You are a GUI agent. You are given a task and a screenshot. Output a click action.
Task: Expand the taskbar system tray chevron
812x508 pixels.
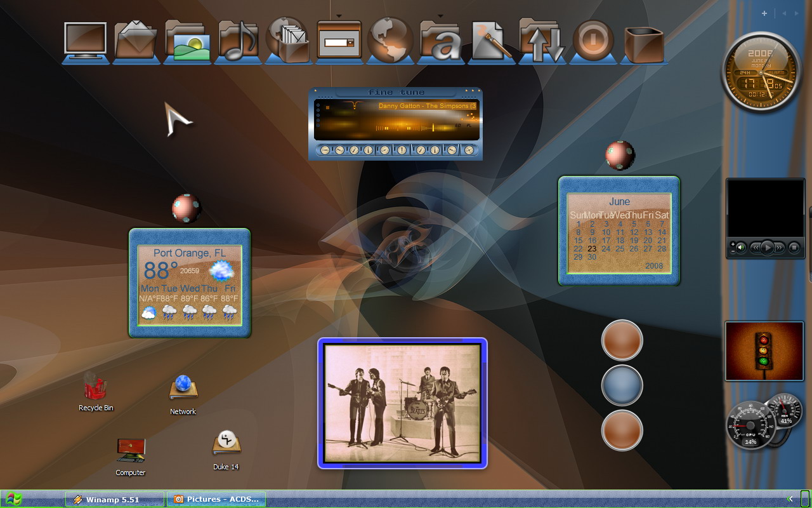[x=790, y=499]
